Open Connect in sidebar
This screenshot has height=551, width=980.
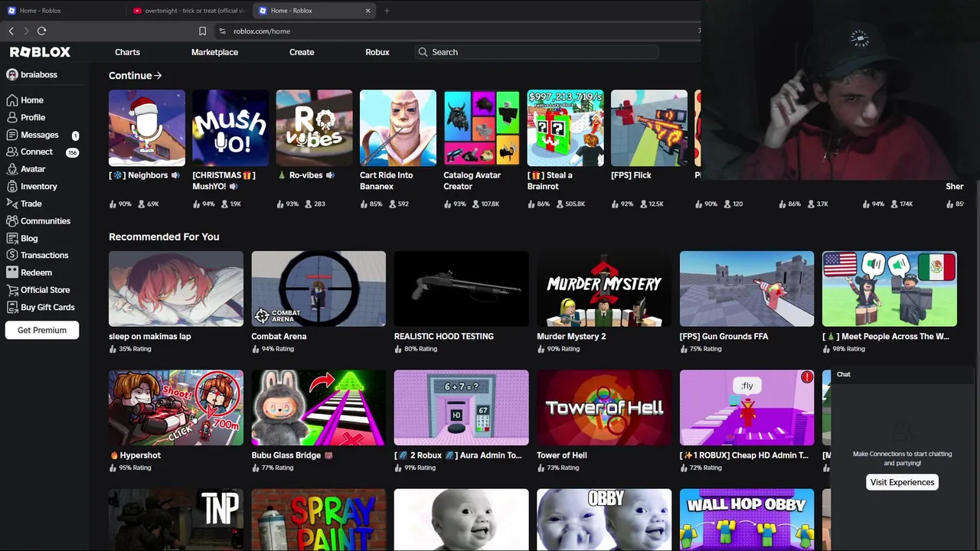coord(29,152)
